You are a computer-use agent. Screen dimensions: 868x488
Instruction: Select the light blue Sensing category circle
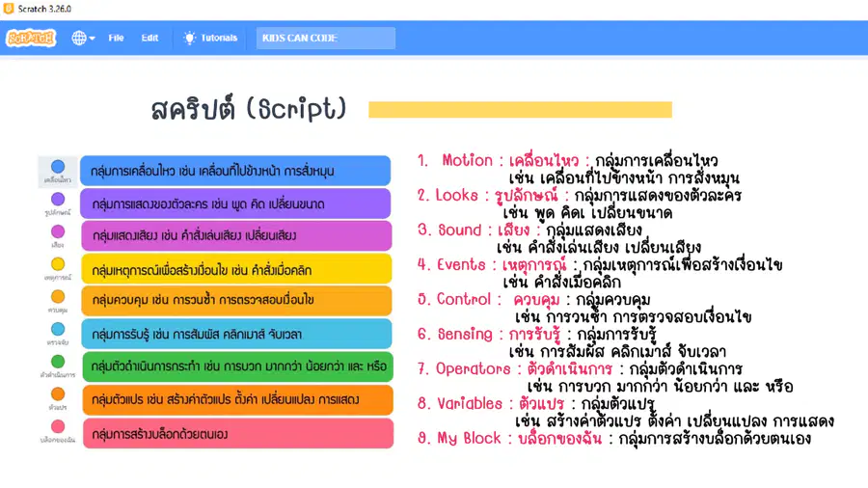58,329
